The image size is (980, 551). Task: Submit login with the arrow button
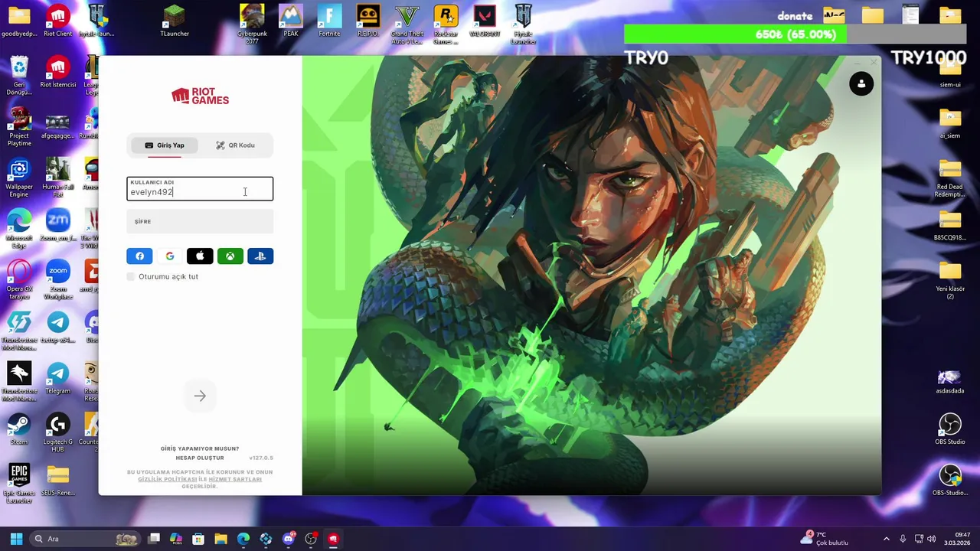200,396
